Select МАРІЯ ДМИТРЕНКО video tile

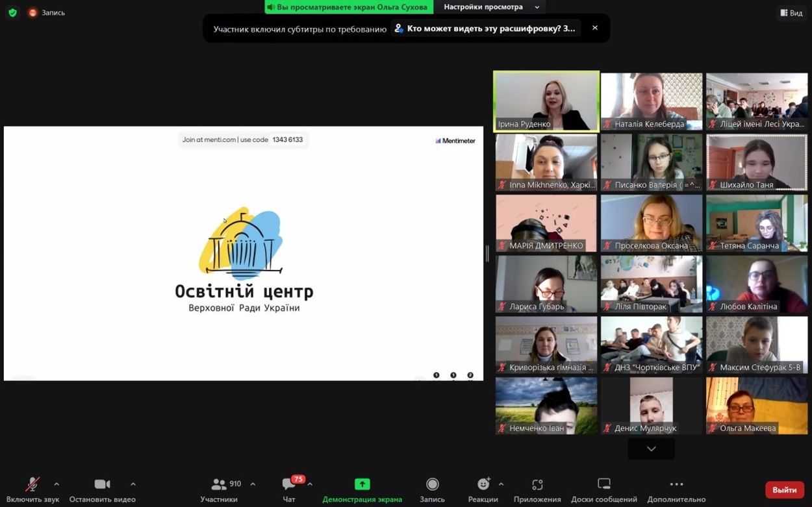546,223
